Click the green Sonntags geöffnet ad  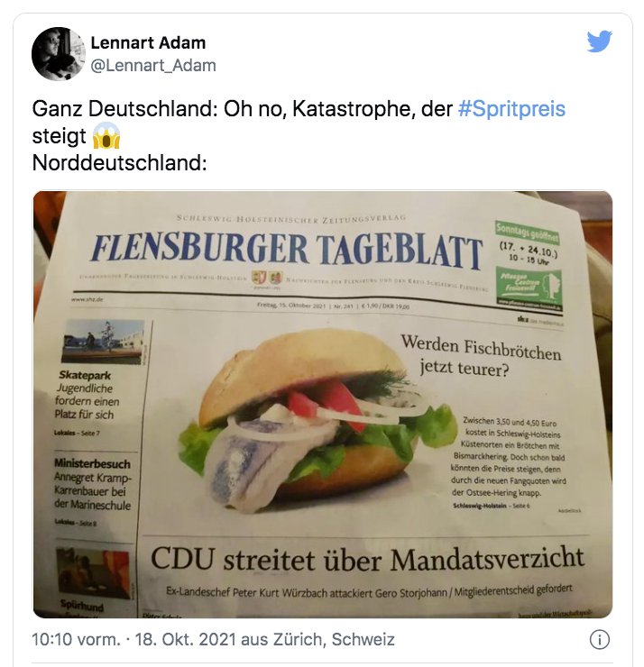(x=529, y=266)
